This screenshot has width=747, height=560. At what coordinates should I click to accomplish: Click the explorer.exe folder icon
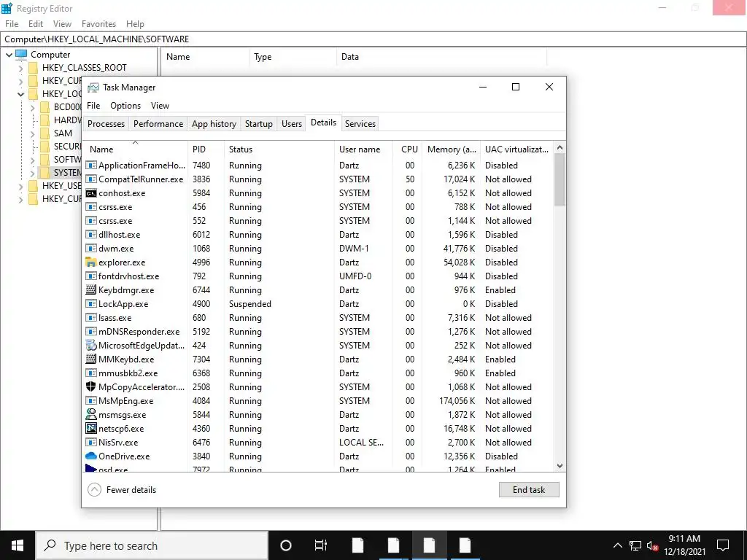(x=91, y=262)
